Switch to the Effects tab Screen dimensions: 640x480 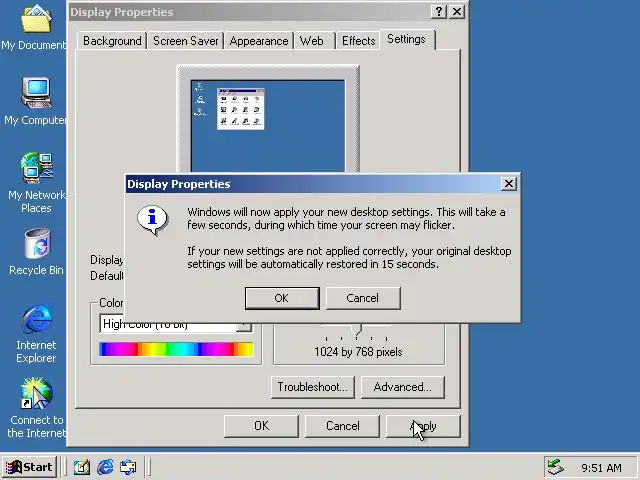pos(358,41)
